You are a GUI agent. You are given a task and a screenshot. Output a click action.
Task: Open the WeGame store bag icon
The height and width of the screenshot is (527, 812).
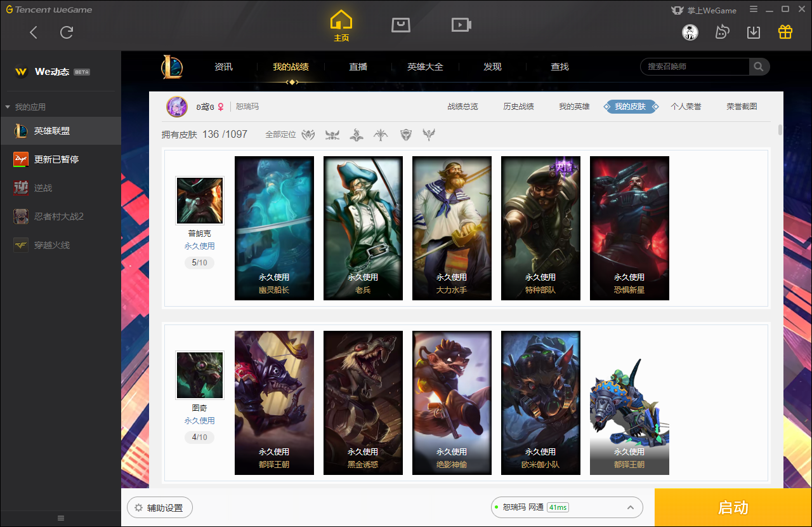tap(401, 25)
